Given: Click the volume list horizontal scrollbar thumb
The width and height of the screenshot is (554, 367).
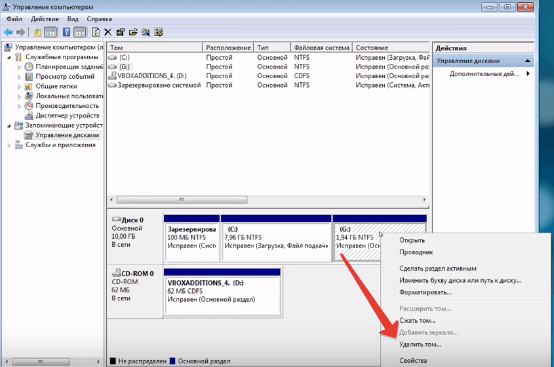Looking at the screenshot, I should 182,200.
